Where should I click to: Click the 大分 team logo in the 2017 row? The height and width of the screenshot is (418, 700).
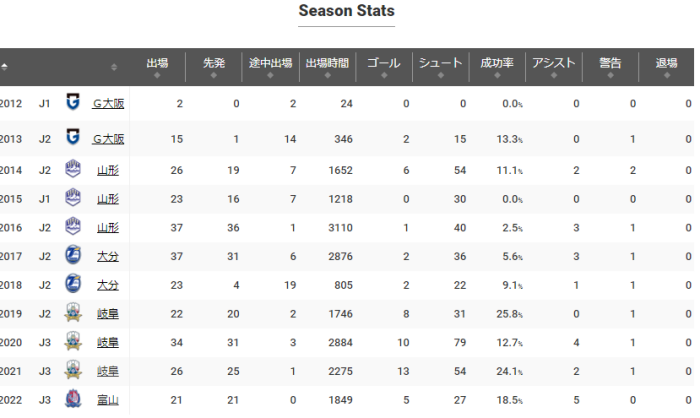(72, 256)
